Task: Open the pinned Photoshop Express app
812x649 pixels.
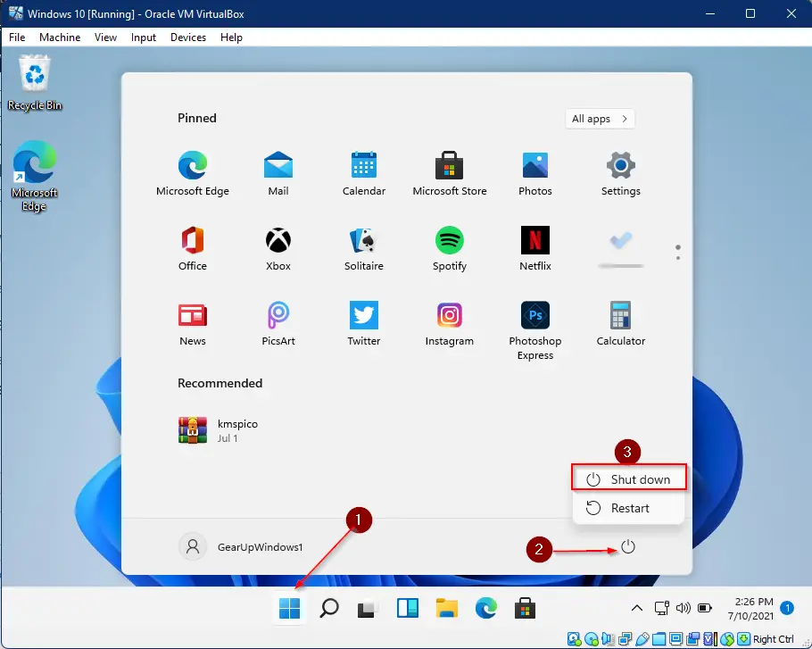Action: (535, 331)
